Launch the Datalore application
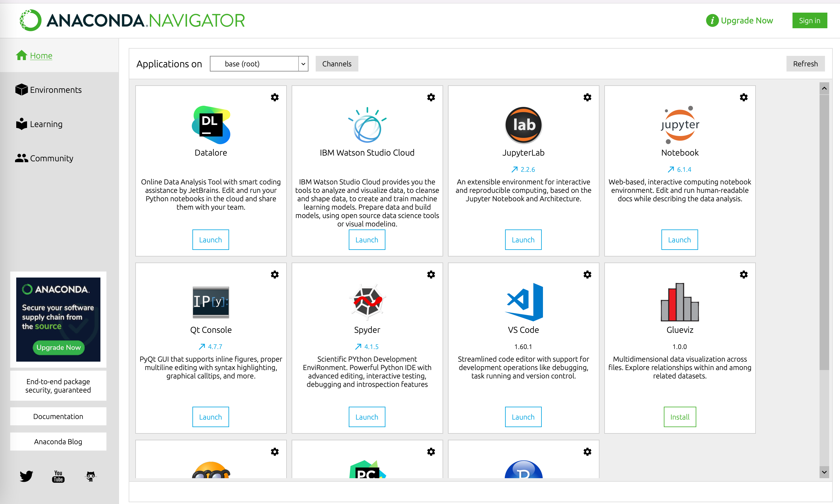 [x=210, y=240]
